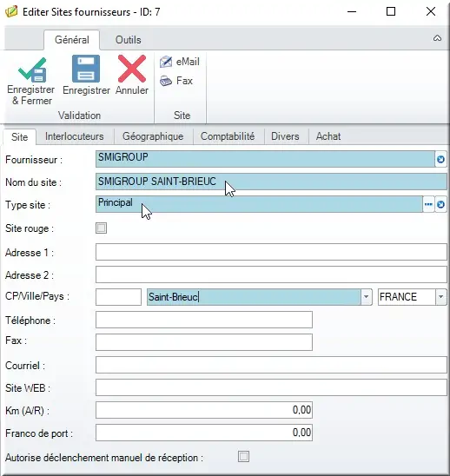Collapse the ribbon with the chevron icon
This screenshot has width=450, height=476.
coord(437,38)
